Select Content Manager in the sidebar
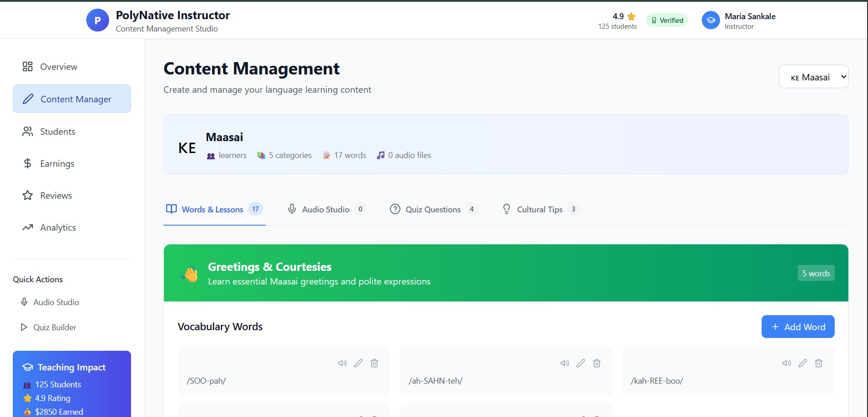Viewport: 868px width, 417px height. [x=72, y=99]
